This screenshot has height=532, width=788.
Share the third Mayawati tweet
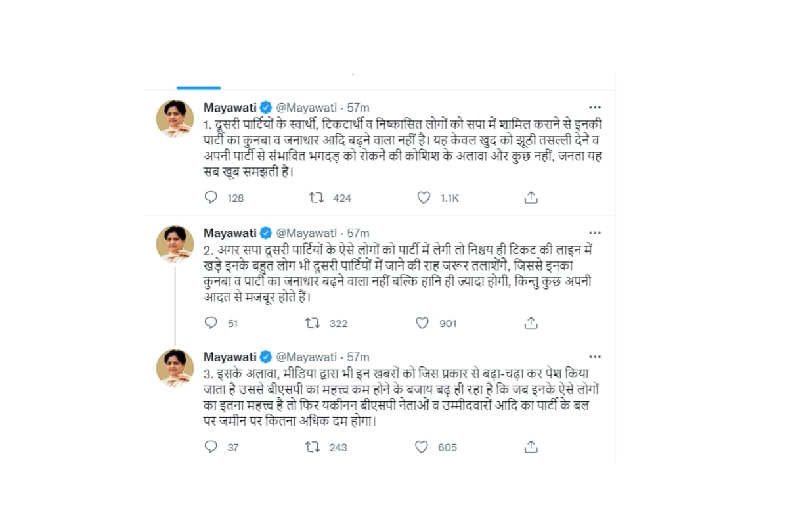531,447
